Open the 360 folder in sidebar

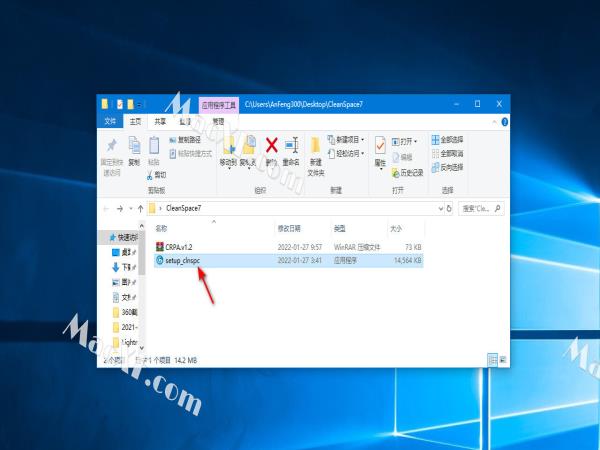click(124, 312)
